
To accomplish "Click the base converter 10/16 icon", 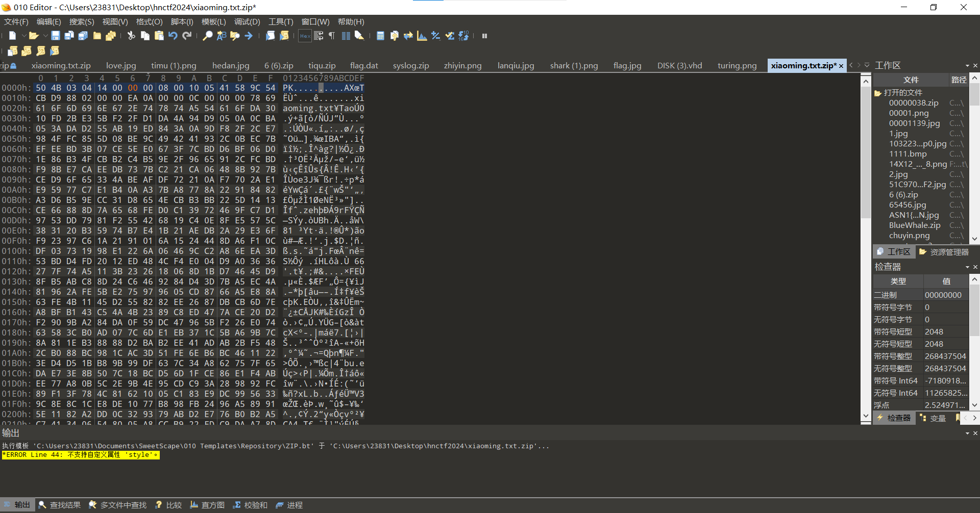I will click(463, 36).
